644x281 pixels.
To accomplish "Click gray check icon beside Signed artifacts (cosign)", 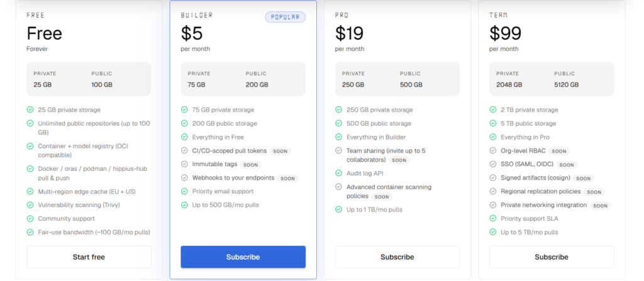I will click(x=493, y=178).
